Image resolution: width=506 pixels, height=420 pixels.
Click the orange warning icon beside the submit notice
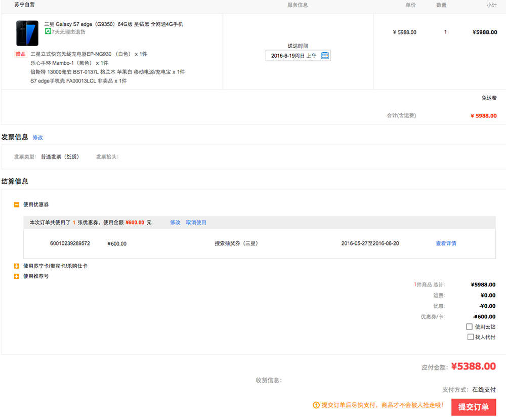pos(316,405)
